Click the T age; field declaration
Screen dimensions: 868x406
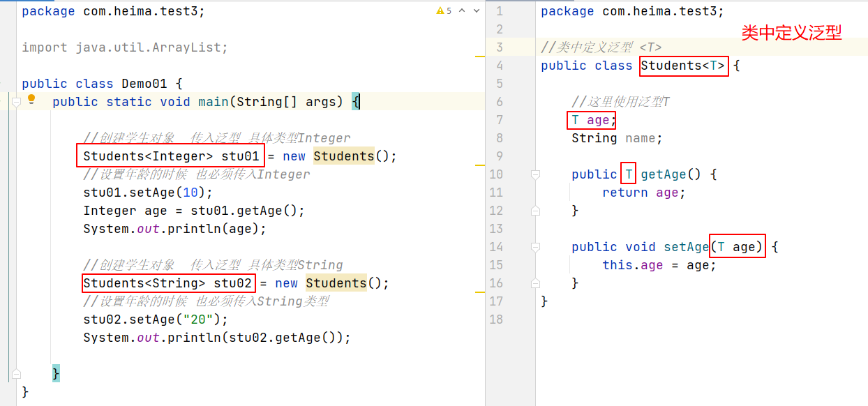594,120
